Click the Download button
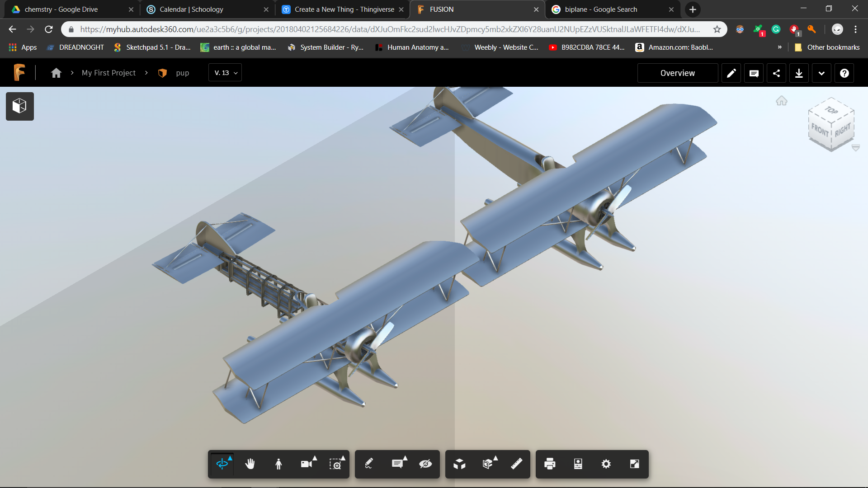The image size is (868, 488). pyautogui.click(x=799, y=73)
